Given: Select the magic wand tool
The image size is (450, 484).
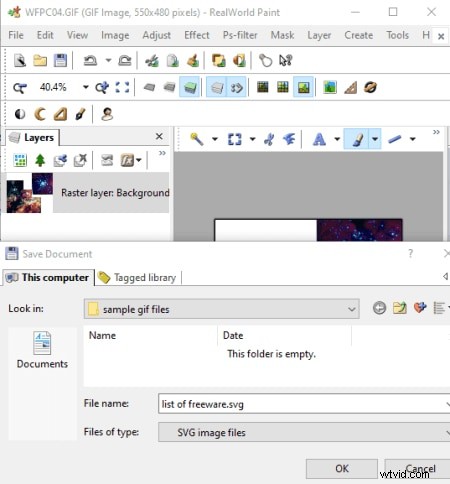Looking at the screenshot, I should 197,139.
